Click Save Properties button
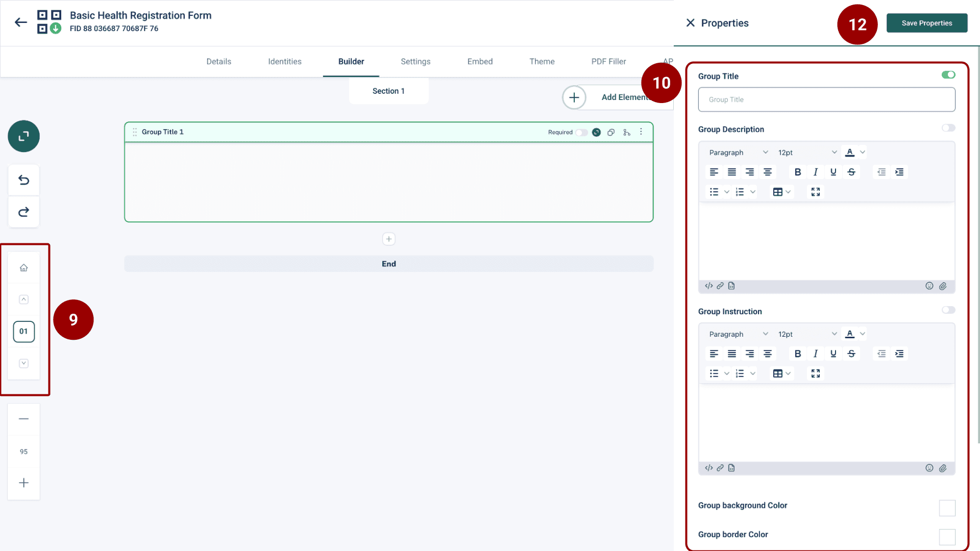The width and height of the screenshot is (980, 551). (926, 23)
